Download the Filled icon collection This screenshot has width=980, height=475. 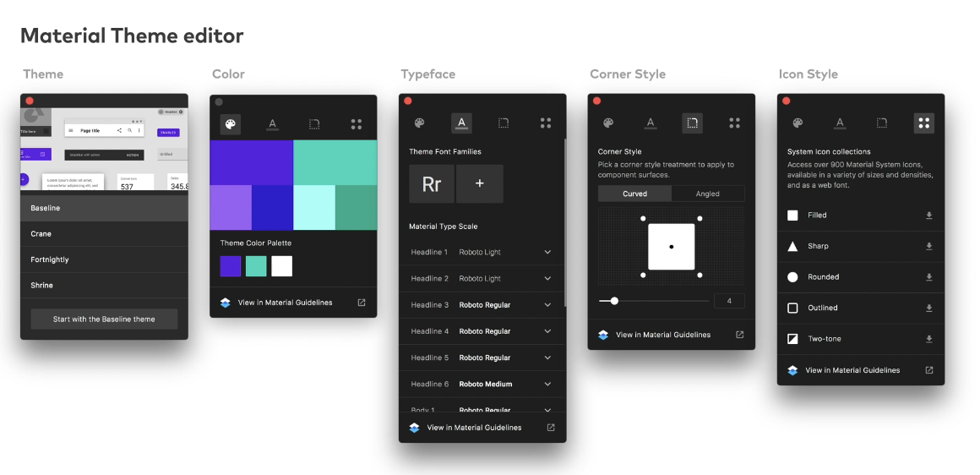pyautogui.click(x=928, y=216)
